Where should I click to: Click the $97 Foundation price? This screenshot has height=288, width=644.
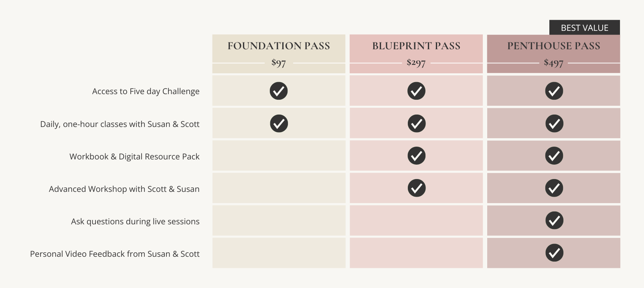pyautogui.click(x=279, y=63)
